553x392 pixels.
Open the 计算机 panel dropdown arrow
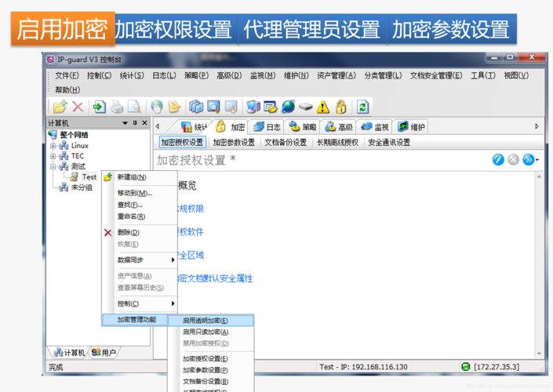tap(125, 123)
